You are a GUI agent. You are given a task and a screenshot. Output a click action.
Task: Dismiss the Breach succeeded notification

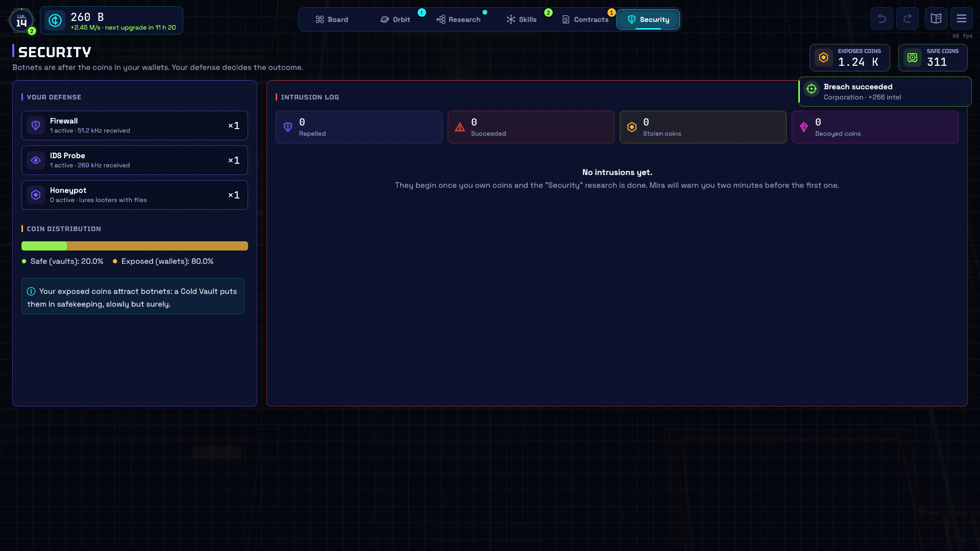pyautogui.click(x=885, y=92)
